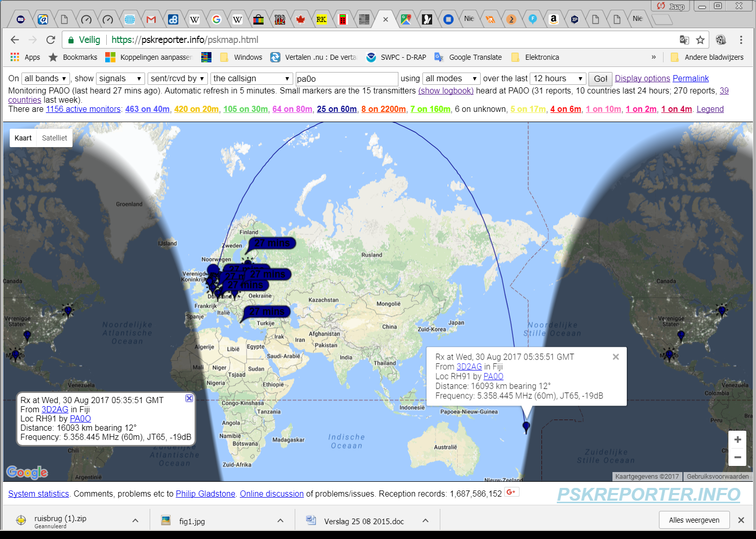
Task: Click the zoom out control on the map
Action: (x=738, y=458)
